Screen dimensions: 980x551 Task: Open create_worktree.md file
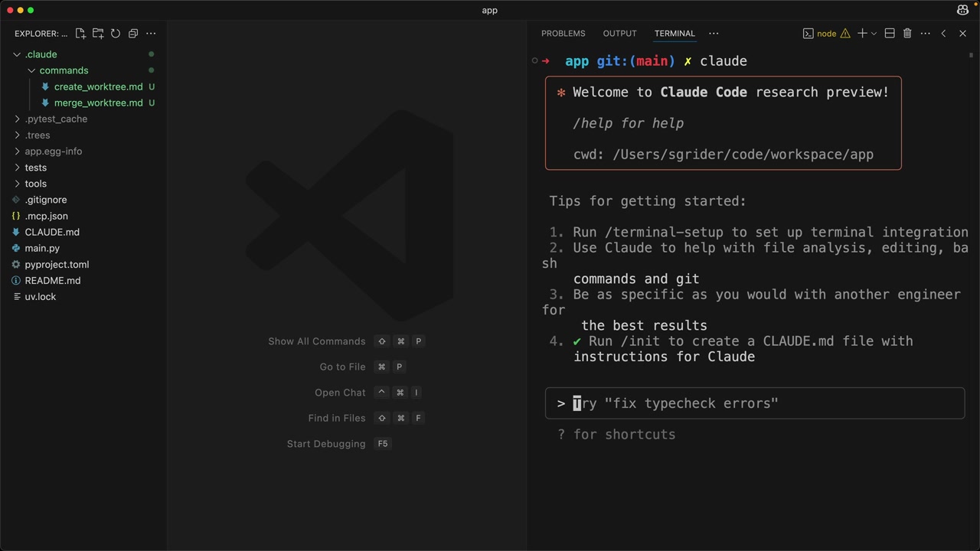pyautogui.click(x=99, y=86)
